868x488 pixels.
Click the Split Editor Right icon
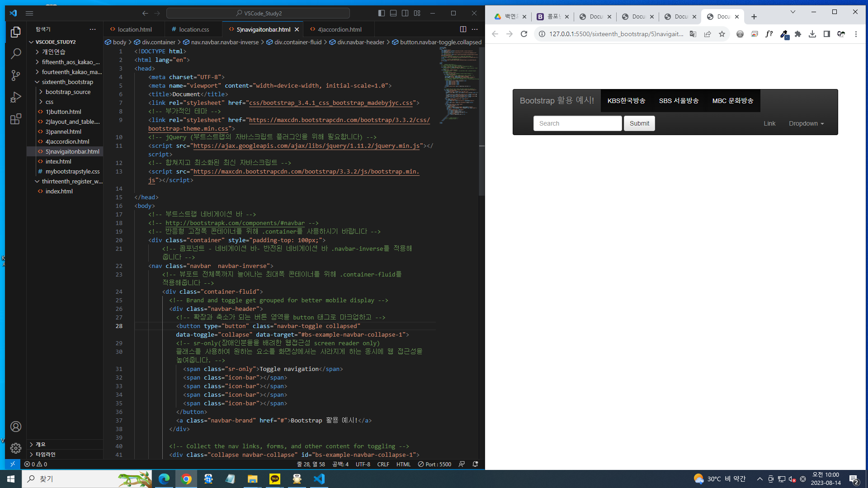[463, 29]
